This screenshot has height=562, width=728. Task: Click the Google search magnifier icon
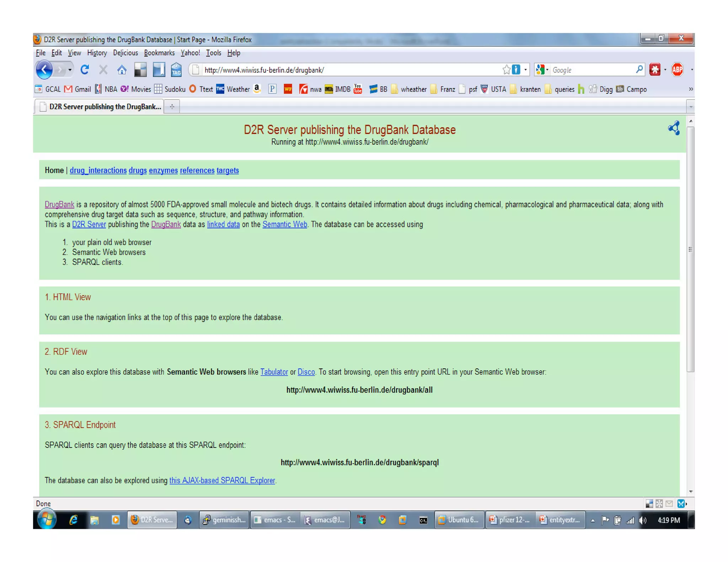(x=639, y=69)
